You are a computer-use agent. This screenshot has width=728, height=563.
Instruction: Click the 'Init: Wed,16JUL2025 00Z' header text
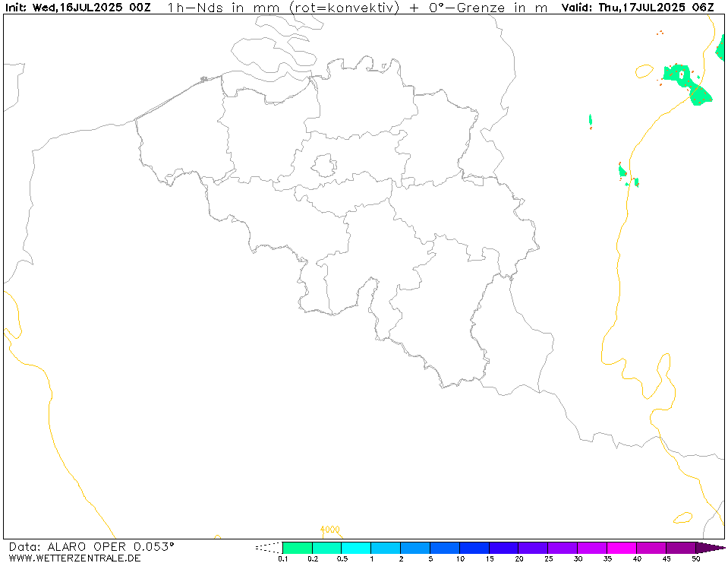click(x=77, y=8)
